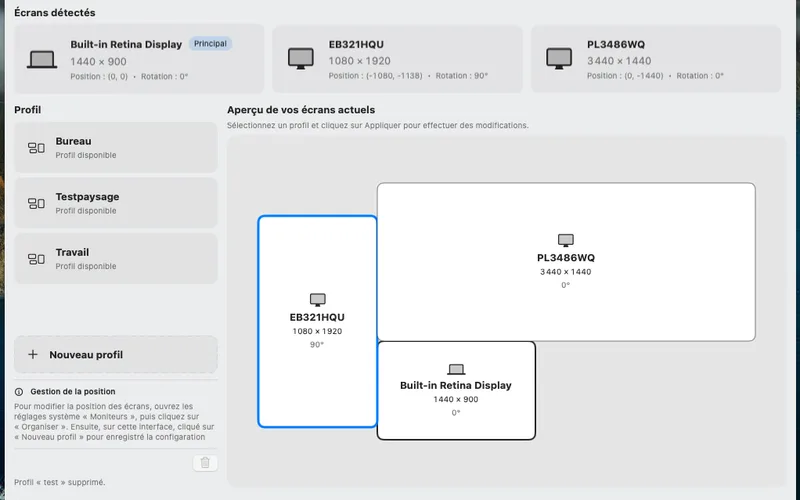Viewport: 800px width, 500px height.
Task: Click the 'Écrans détectés' heading
Action: pos(55,13)
